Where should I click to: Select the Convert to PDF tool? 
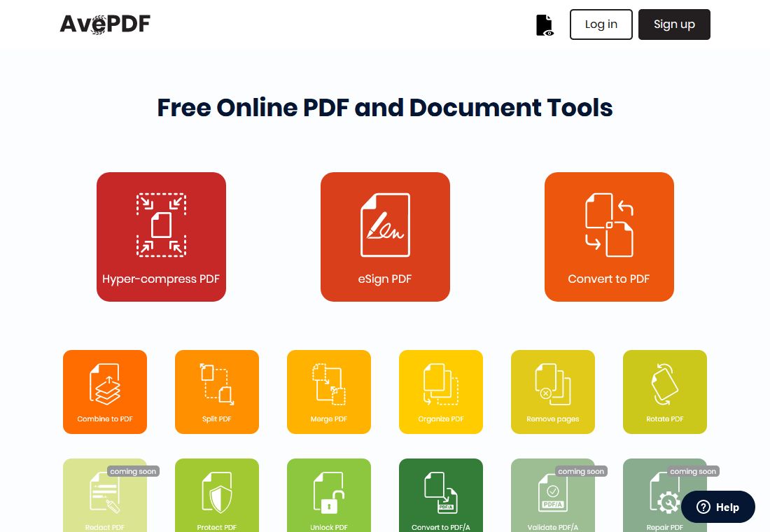point(609,237)
